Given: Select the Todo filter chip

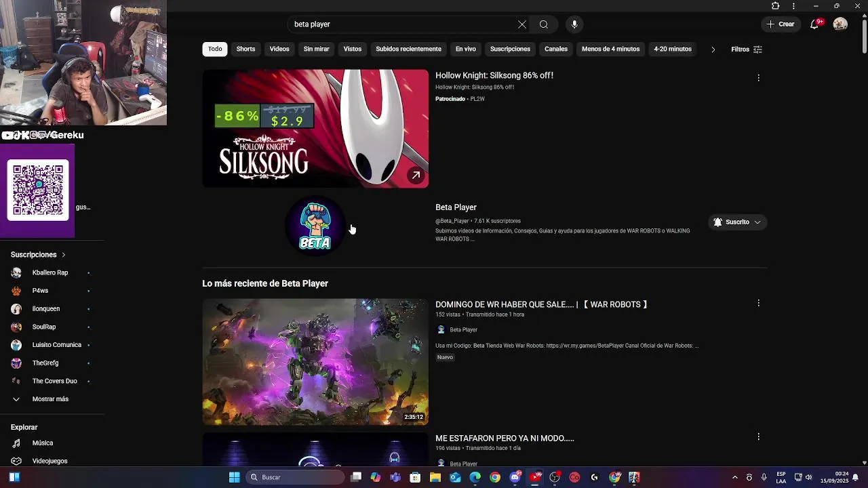Looking at the screenshot, I should 215,49.
